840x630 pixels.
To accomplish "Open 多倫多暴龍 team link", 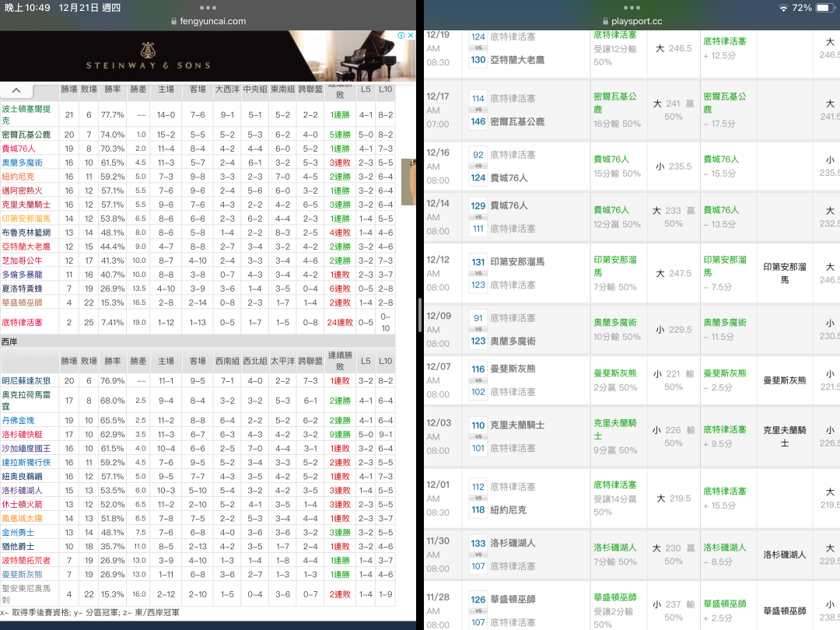I will pos(22,275).
